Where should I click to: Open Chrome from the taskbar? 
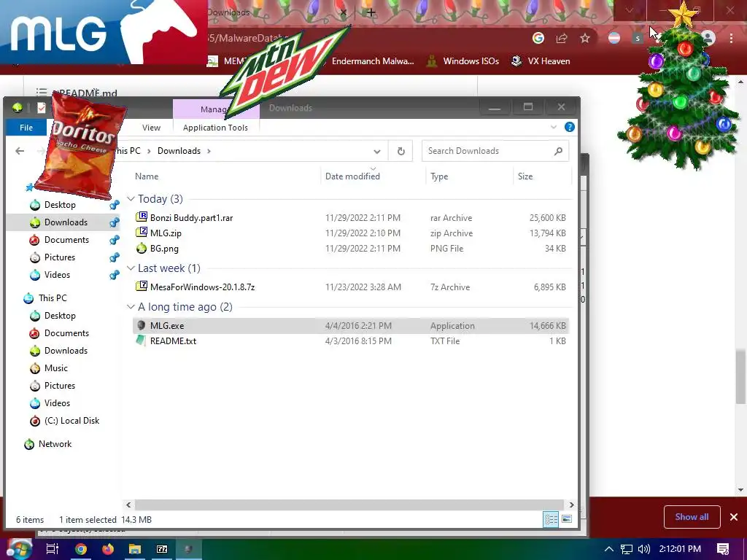[81, 549]
